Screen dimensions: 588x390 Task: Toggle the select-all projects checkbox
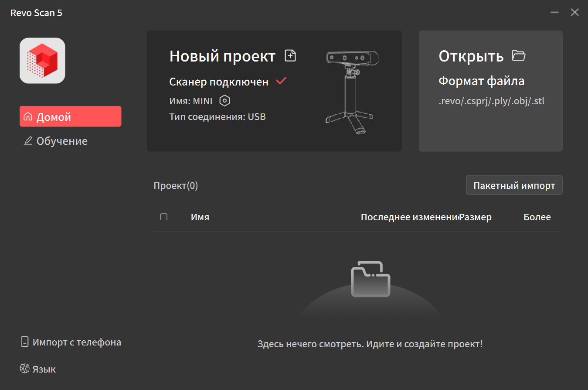(x=164, y=217)
